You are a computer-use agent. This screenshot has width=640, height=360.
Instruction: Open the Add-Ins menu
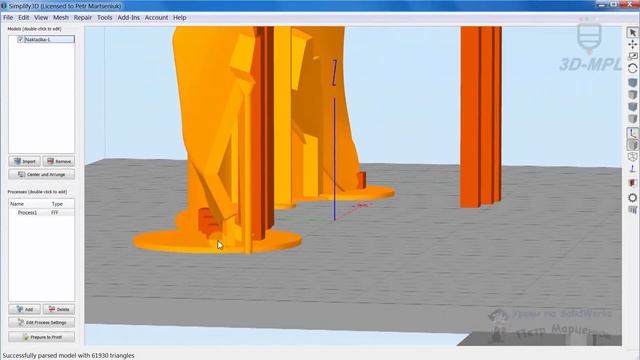pos(129,18)
